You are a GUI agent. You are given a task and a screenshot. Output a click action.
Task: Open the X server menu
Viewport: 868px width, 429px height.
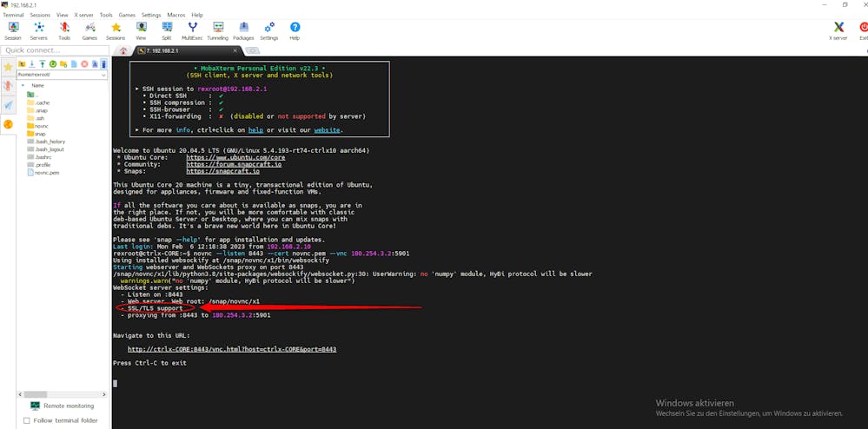click(x=83, y=15)
